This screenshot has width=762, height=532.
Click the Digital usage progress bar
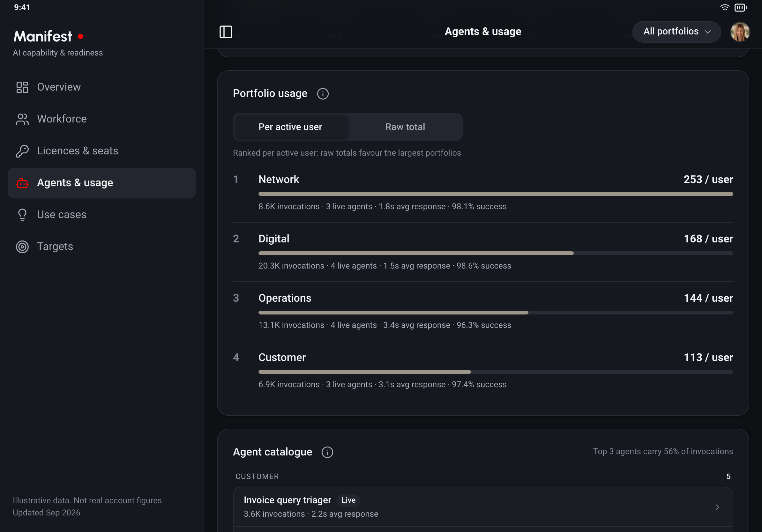click(496, 253)
